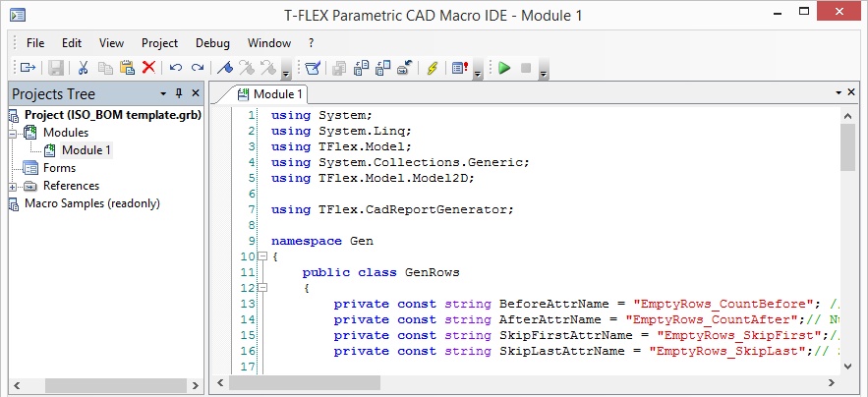Collapse the class block at line 12
This screenshot has width=868, height=397.
(x=262, y=287)
